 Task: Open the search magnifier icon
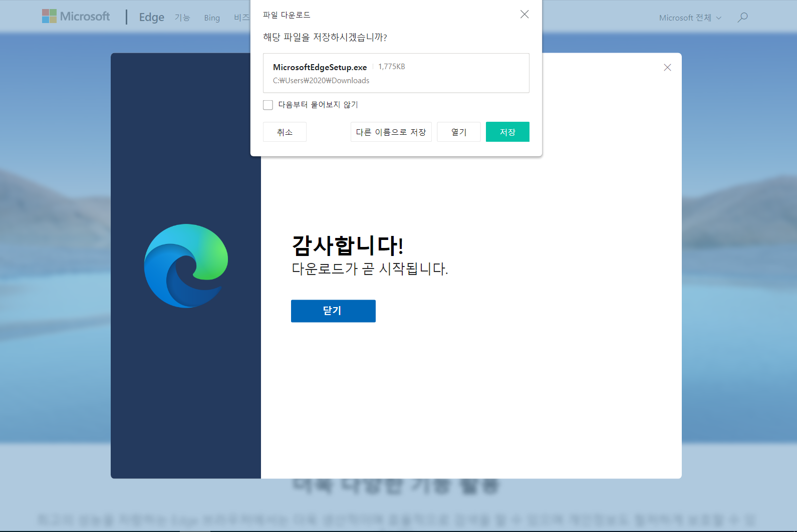click(x=743, y=18)
